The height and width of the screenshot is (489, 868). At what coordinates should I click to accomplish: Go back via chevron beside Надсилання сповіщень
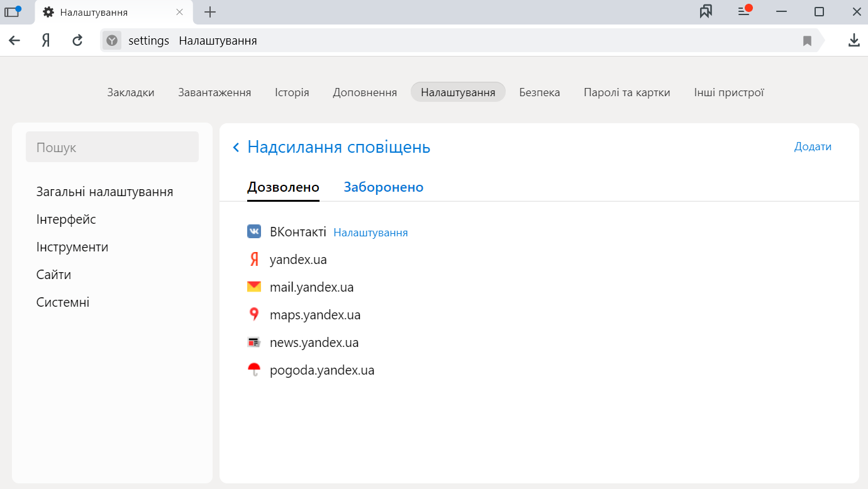click(236, 147)
